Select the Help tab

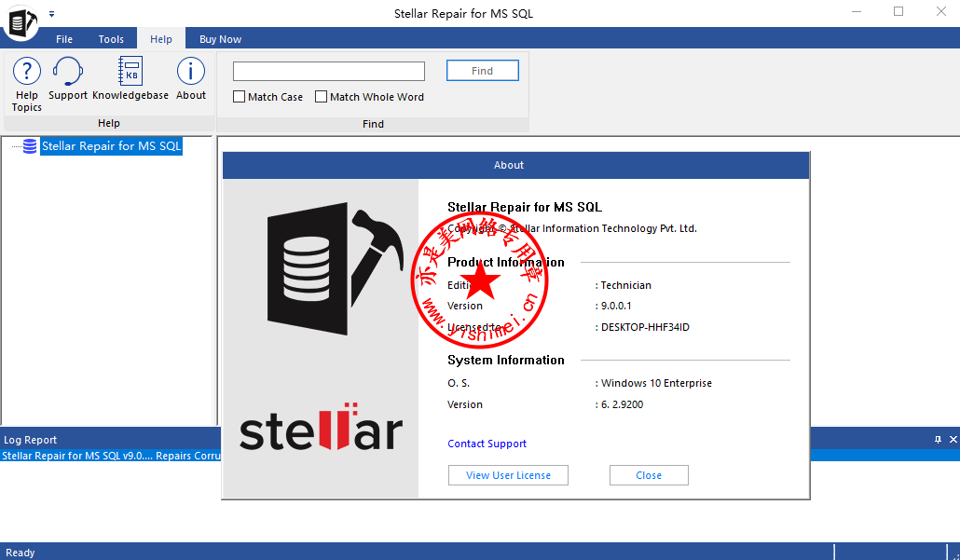click(161, 38)
